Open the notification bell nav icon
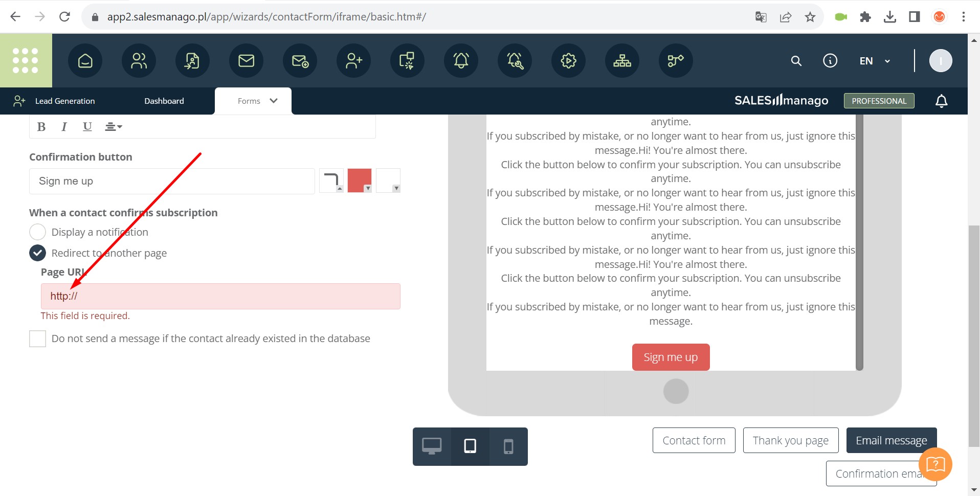Screen dimensions: 980x496 point(461,61)
